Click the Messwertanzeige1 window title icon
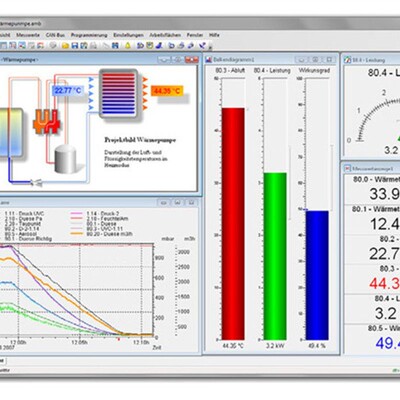The height and width of the screenshot is (400, 400). [348, 168]
